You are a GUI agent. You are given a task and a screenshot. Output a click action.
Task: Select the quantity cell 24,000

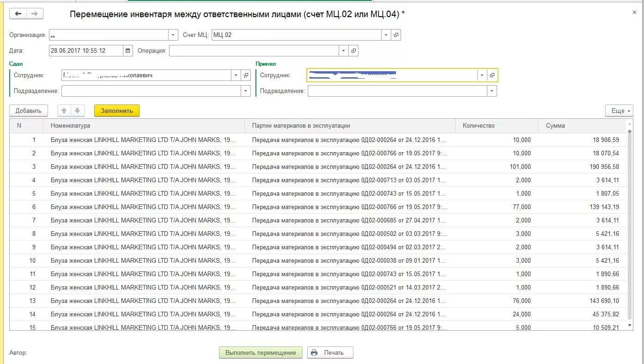click(497, 314)
